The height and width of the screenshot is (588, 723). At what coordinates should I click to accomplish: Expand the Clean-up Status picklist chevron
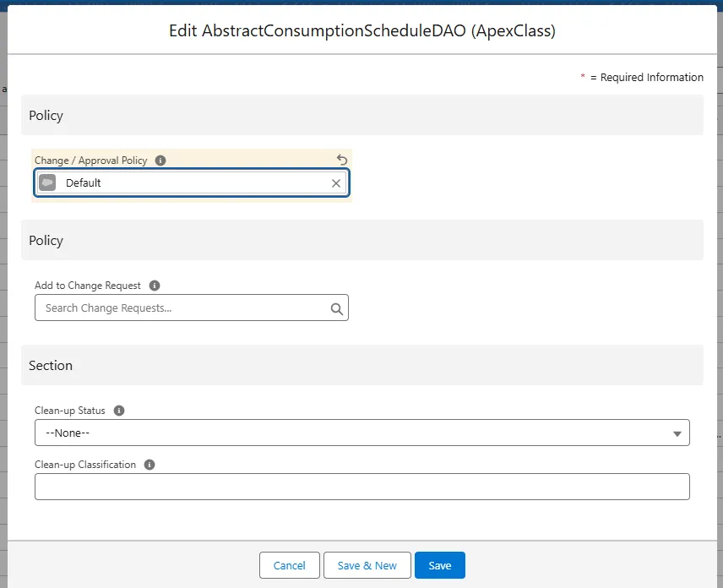(678, 433)
